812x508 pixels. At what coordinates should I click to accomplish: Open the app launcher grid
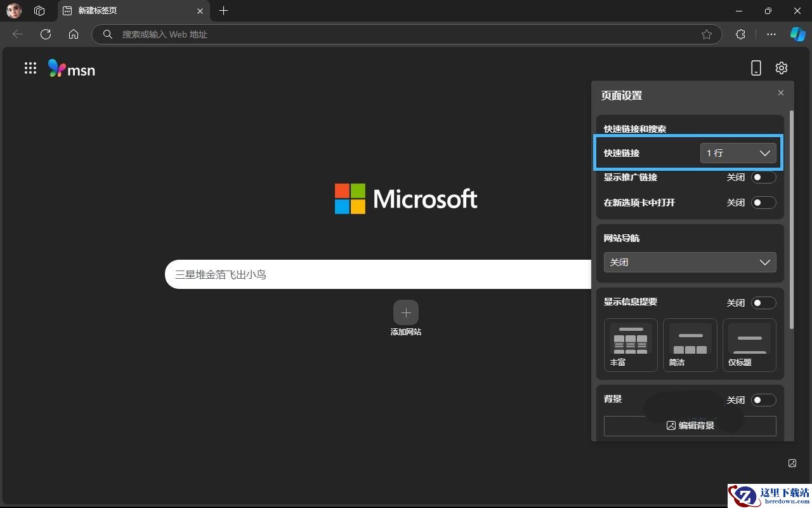pyautogui.click(x=30, y=68)
